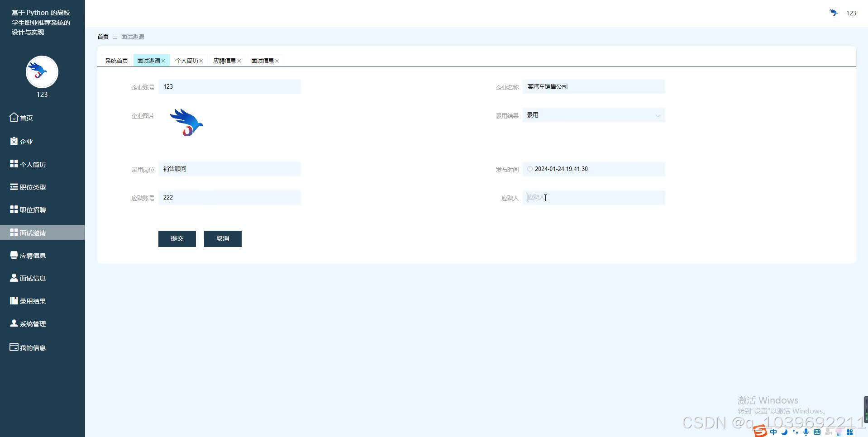This screenshot has height=437, width=868.
Task: Click the 发布时间 datetime field
Action: (594, 169)
